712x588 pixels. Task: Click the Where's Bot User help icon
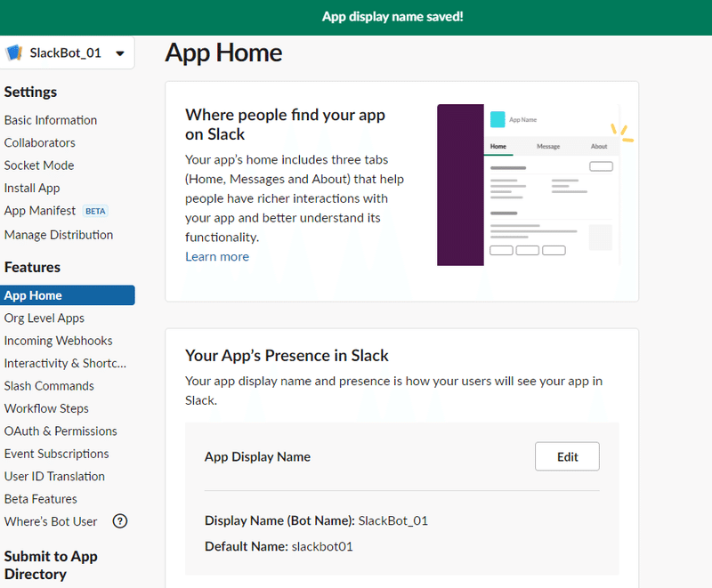click(120, 521)
